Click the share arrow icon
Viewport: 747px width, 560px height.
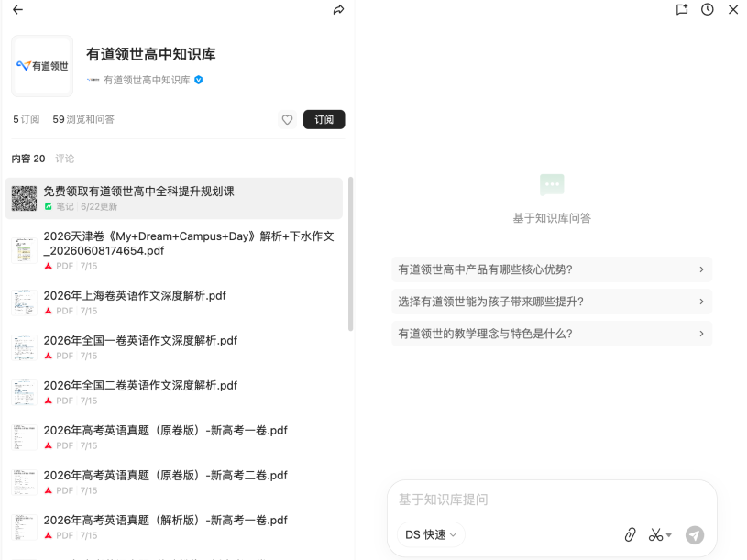pos(338,9)
